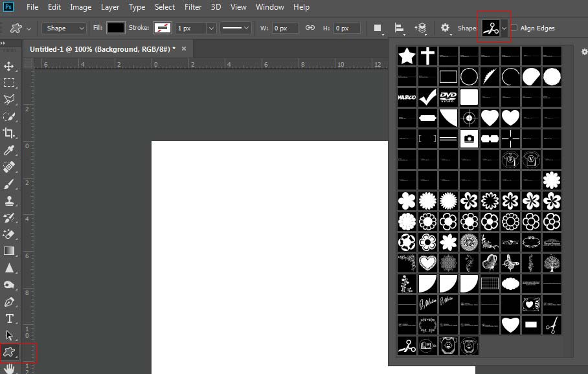Screen dimensions: 588x374
Task: Select the Horizontal Type tool
Action: click(x=9, y=318)
